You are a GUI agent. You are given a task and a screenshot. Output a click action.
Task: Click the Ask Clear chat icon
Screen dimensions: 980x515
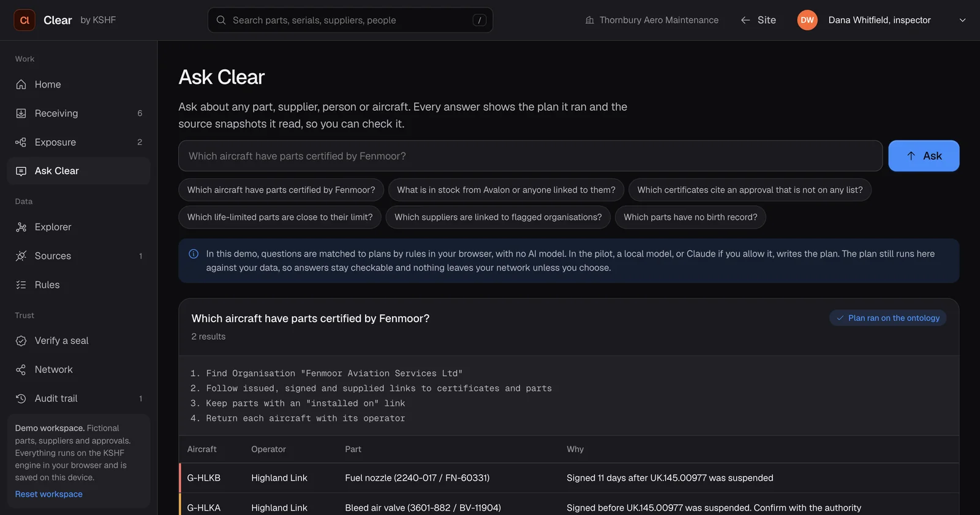(x=21, y=171)
